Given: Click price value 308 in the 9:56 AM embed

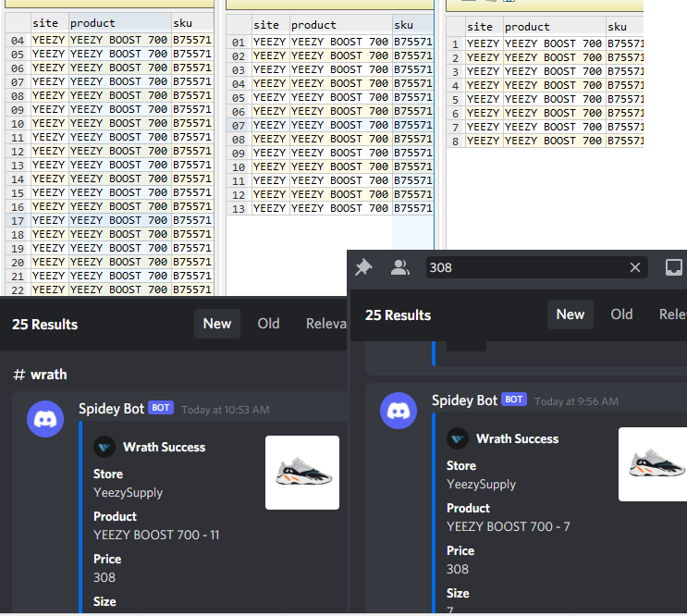Looking at the screenshot, I should (x=458, y=569).
